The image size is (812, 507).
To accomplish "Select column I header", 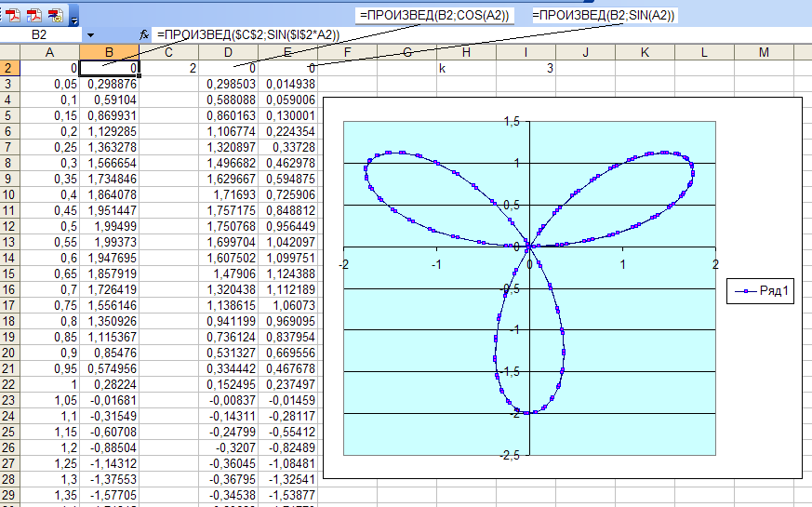I will 526,52.
